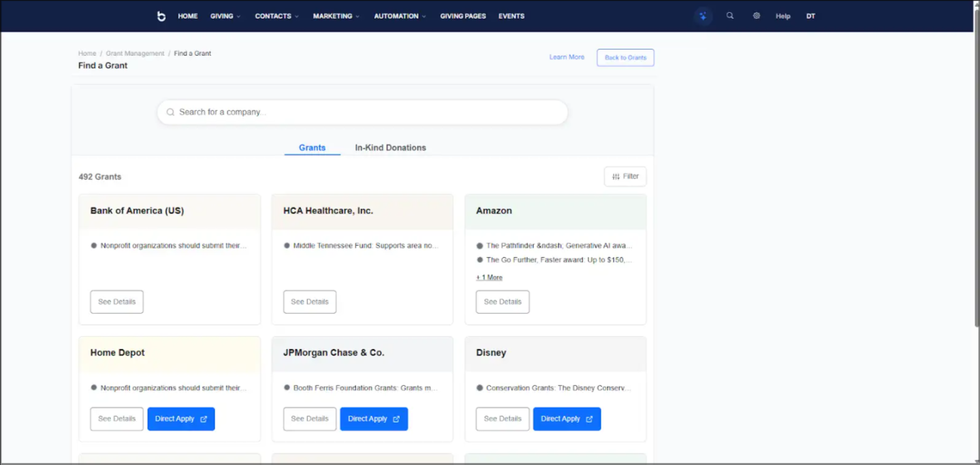This screenshot has width=980, height=465.
Task: Click Direct Apply for Home Depot
Action: point(181,419)
